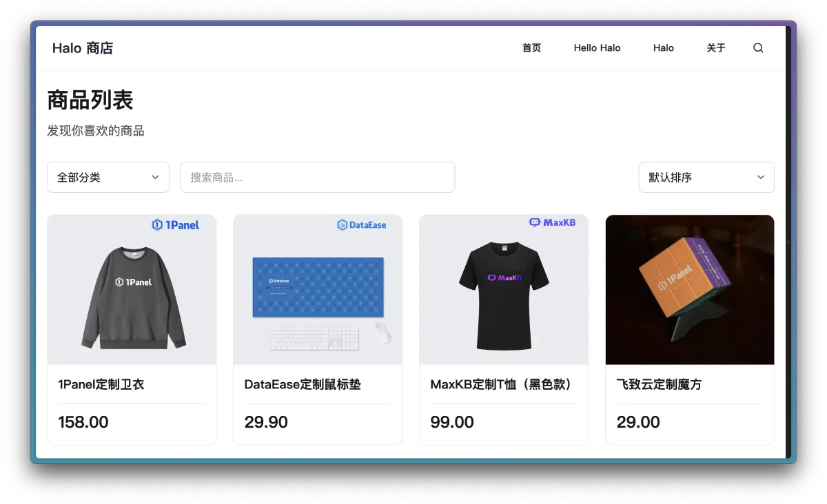827x504 pixels.
Task: Open the 默认排序 sort dropdown
Action: 706,177
